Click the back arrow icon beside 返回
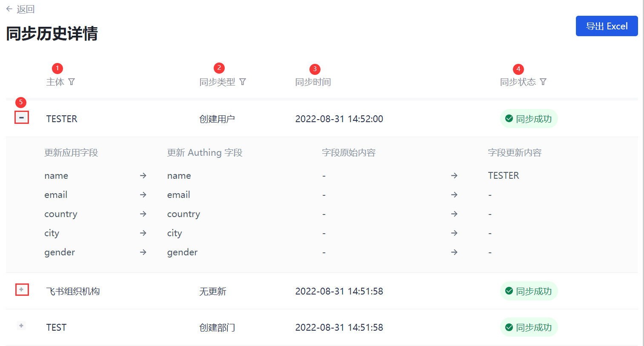This screenshot has width=644, height=346. tap(9, 9)
